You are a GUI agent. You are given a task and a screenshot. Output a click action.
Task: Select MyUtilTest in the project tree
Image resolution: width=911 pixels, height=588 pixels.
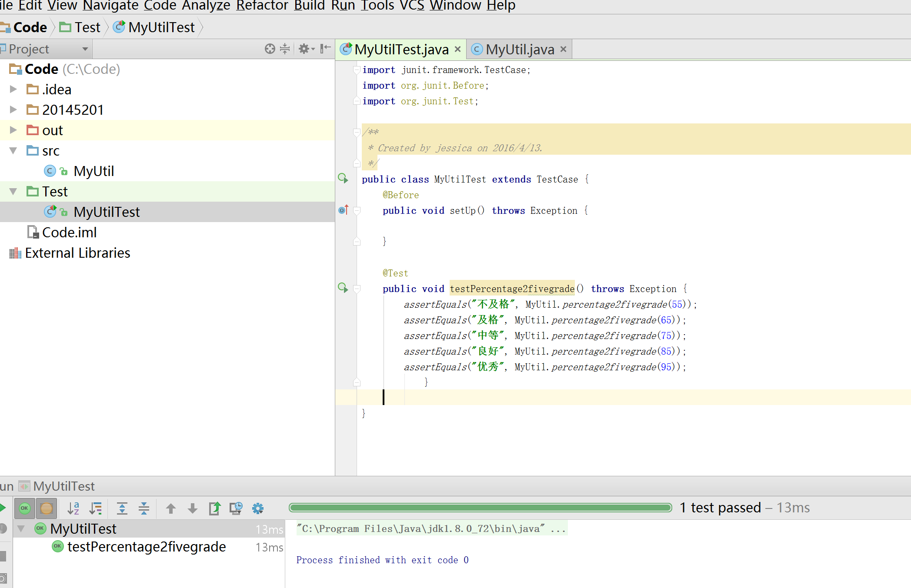click(107, 212)
